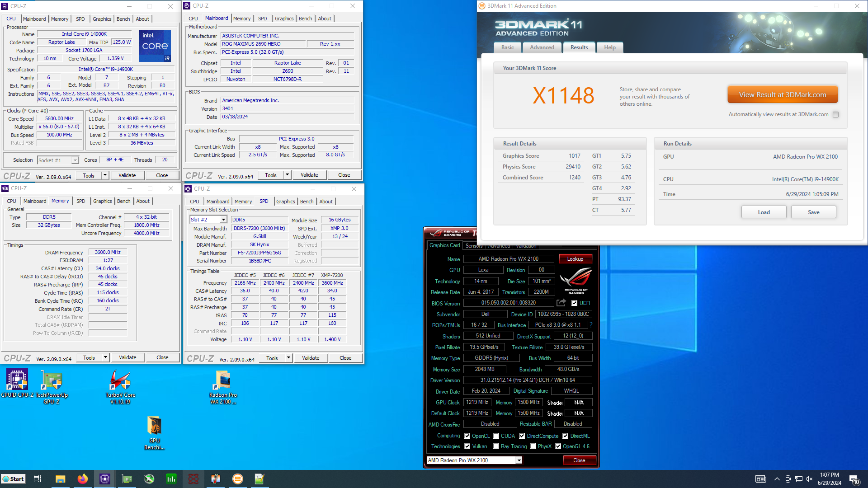Open the Socket #1 selection dropdown
This screenshot has width=868, height=488.
click(x=58, y=160)
